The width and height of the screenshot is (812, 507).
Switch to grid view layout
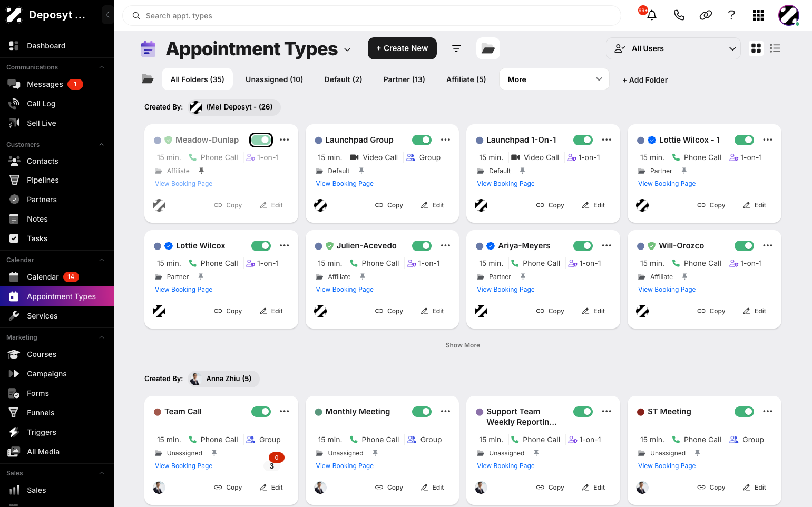(756, 48)
